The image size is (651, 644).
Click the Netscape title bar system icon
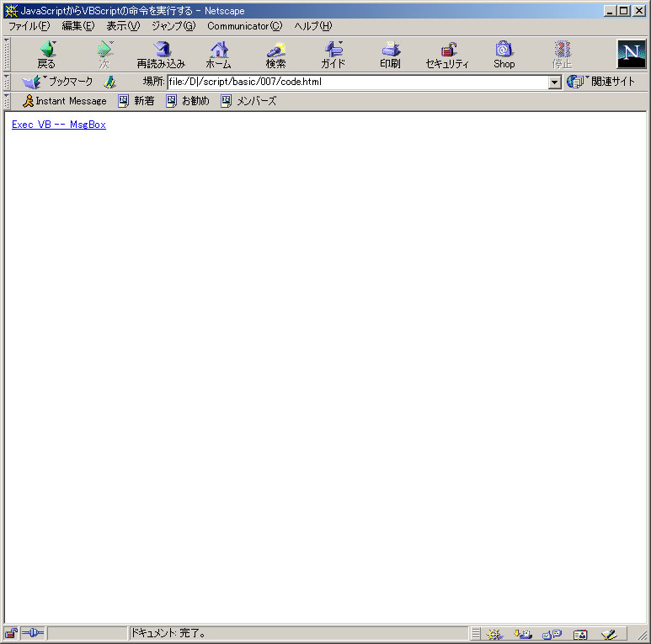click(x=12, y=11)
